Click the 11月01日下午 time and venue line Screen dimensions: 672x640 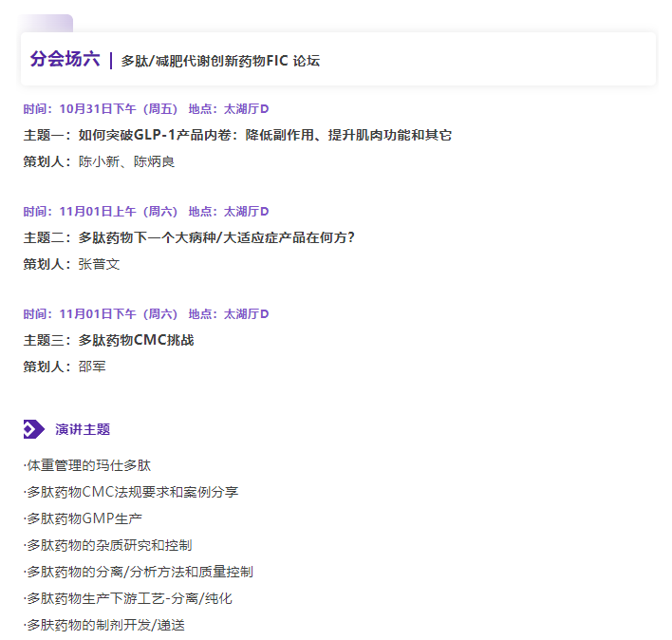(x=146, y=314)
